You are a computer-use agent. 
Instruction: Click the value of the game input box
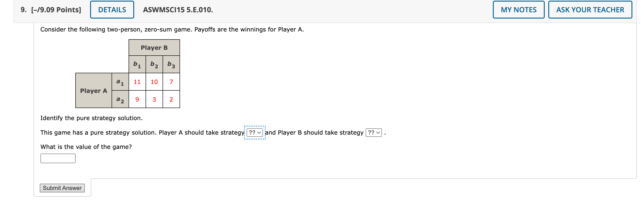(x=58, y=158)
